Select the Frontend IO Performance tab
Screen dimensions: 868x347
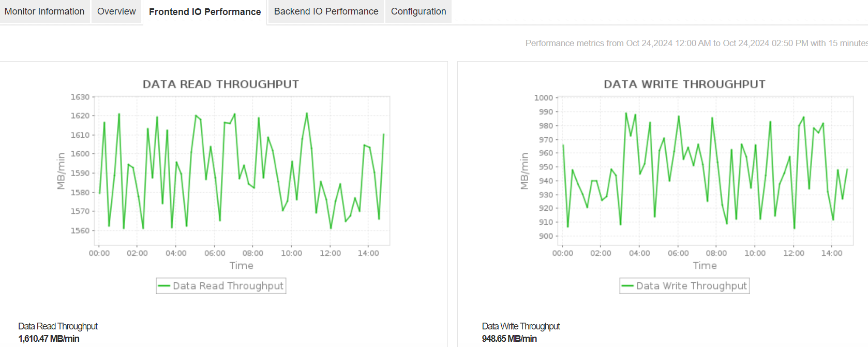(x=205, y=12)
